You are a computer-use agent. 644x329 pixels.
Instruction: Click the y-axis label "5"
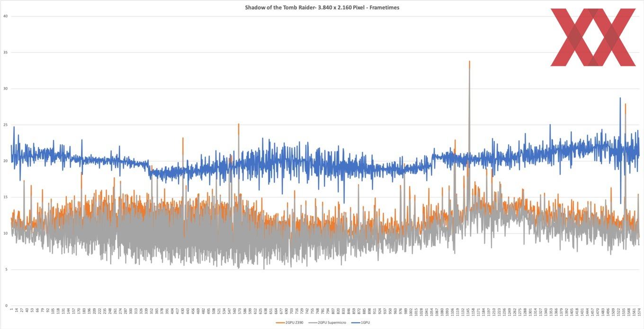6,269
